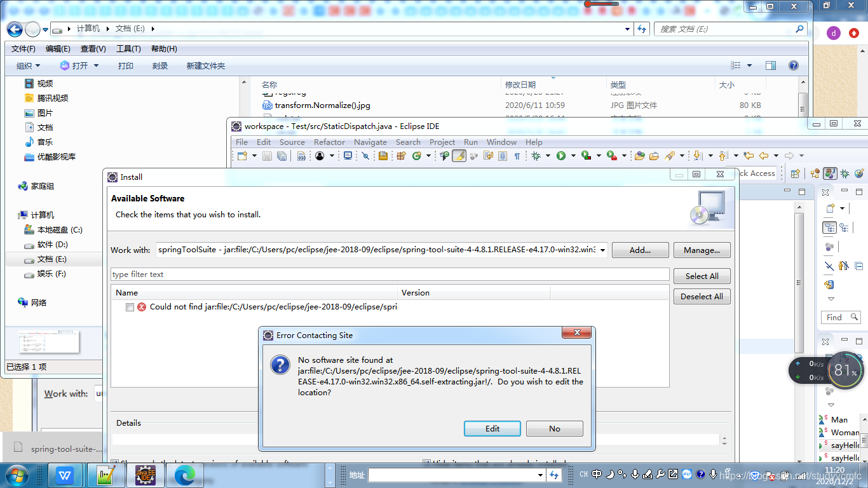The height and width of the screenshot is (488, 868).
Task: Click the Find field in Eclipse side panel
Action: point(839,317)
